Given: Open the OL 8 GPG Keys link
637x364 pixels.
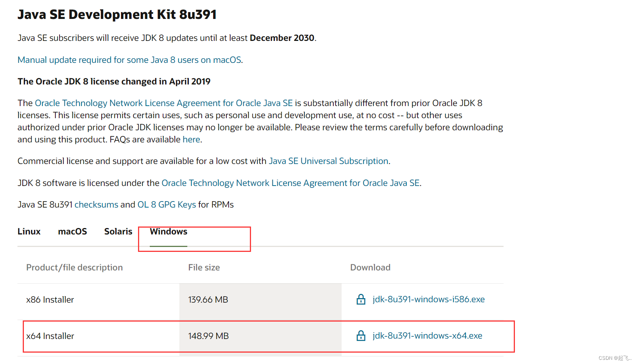Looking at the screenshot, I should [x=166, y=205].
